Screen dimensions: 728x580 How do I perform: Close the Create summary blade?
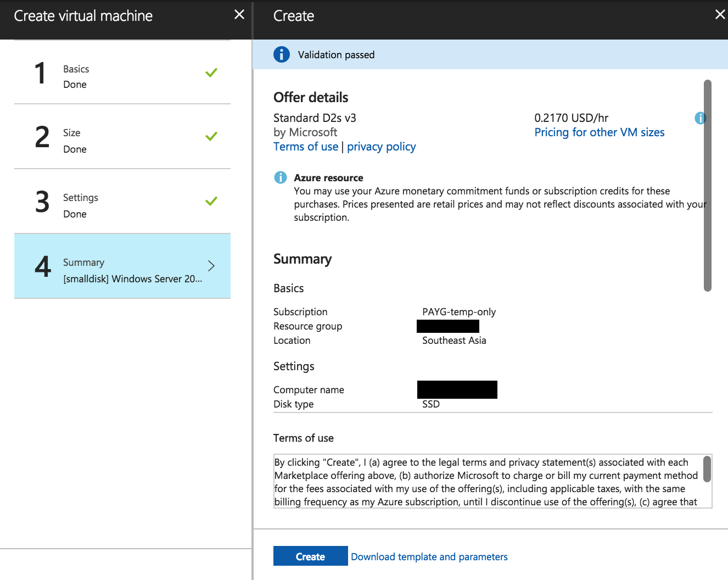pyautogui.click(x=720, y=15)
